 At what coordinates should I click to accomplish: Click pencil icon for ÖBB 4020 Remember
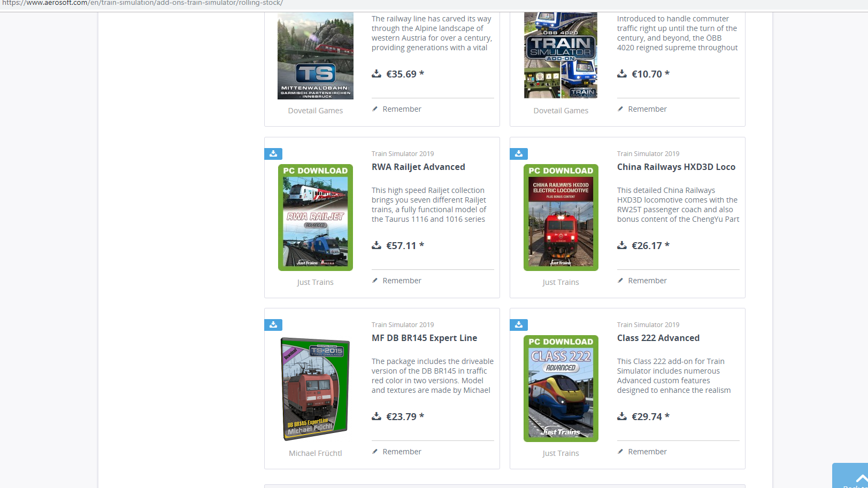click(x=620, y=109)
